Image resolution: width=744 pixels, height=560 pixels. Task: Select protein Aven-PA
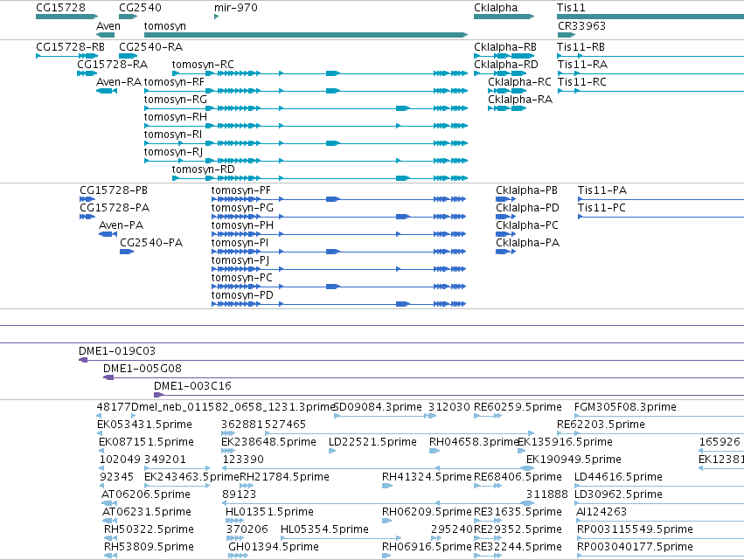108,234
